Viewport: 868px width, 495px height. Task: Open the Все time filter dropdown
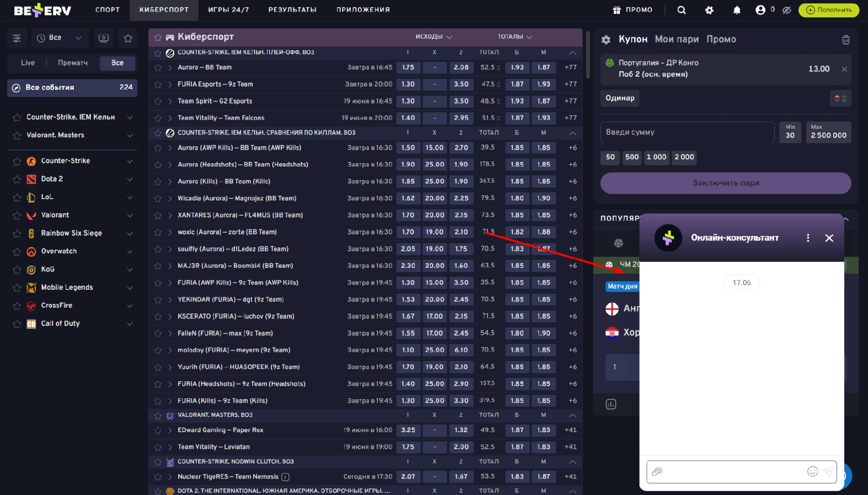pos(60,38)
